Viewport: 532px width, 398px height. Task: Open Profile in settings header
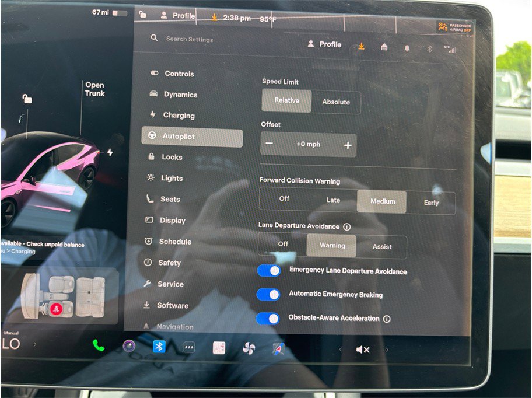coord(324,44)
